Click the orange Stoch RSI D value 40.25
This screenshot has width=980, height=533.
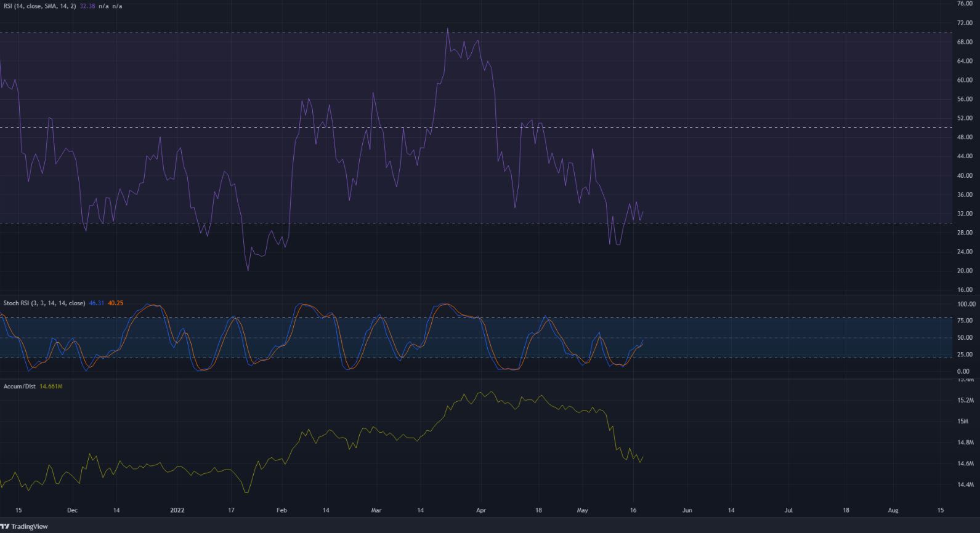pyautogui.click(x=115, y=303)
